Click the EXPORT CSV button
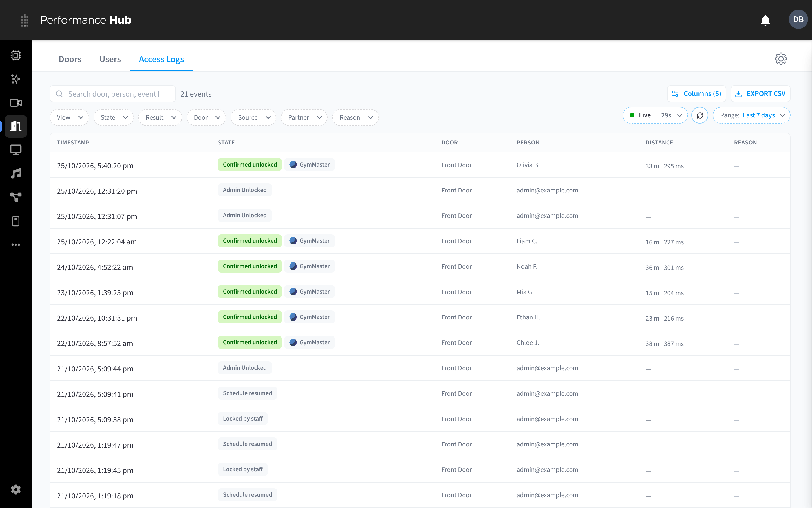Image resolution: width=812 pixels, height=508 pixels. [760, 94]
